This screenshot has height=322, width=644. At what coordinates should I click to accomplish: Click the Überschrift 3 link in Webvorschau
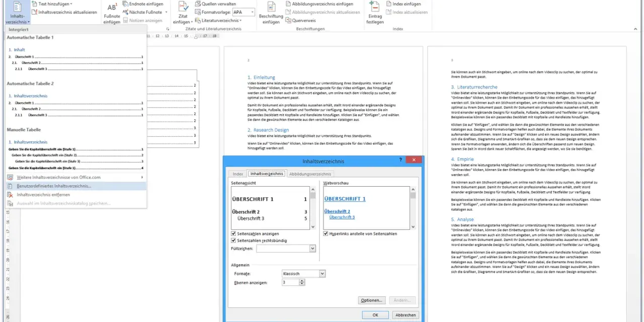pyautogui.click(x=342, y=217)
